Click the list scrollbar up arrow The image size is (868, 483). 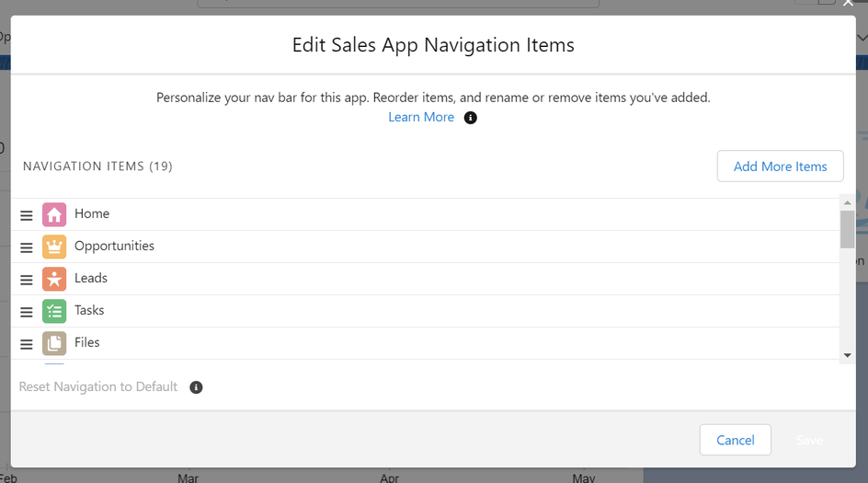point(847,203)
